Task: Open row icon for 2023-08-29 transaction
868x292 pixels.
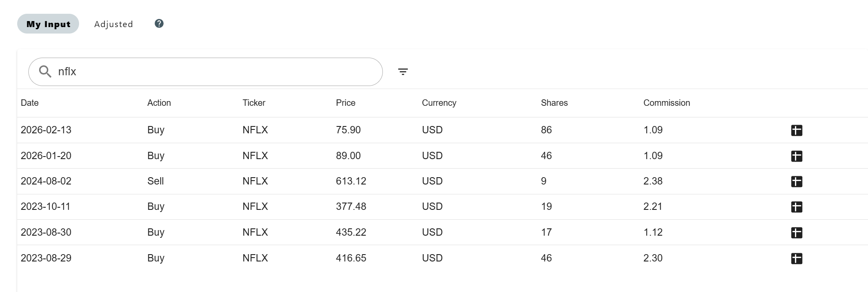Action: (x=796, y=258)
